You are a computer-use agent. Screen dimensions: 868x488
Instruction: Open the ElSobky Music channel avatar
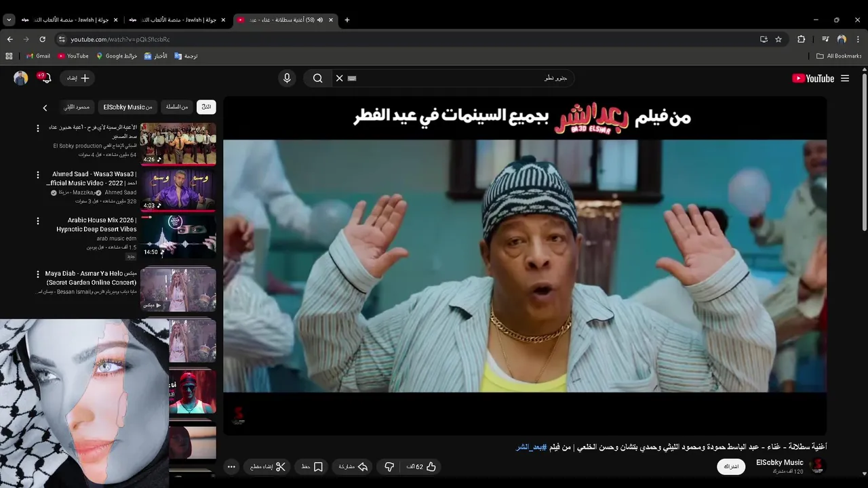click(818, 466)
